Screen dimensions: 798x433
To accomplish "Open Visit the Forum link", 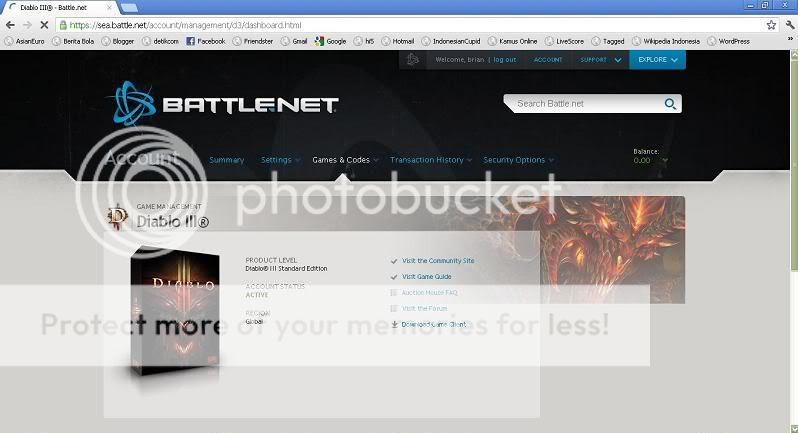I will click(424, 308).
